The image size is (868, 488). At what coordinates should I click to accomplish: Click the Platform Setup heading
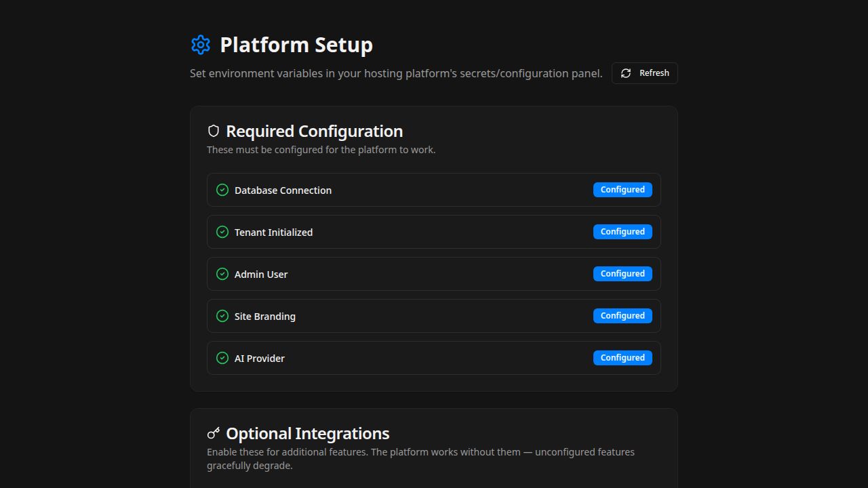coord(296,45)
